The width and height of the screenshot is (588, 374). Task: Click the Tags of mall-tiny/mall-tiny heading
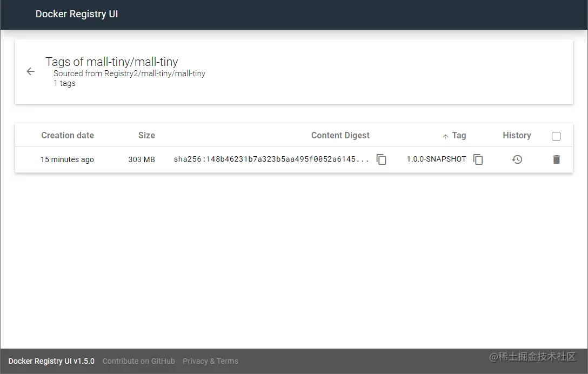tap(112, 62)
